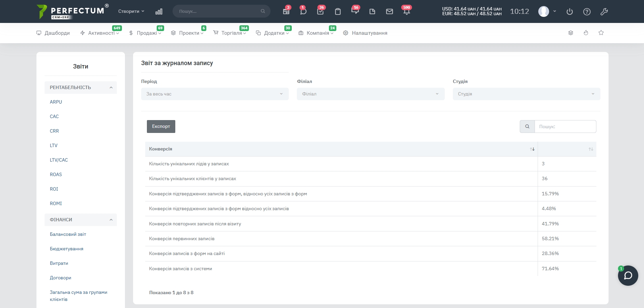Click the Експорт button

161,127
